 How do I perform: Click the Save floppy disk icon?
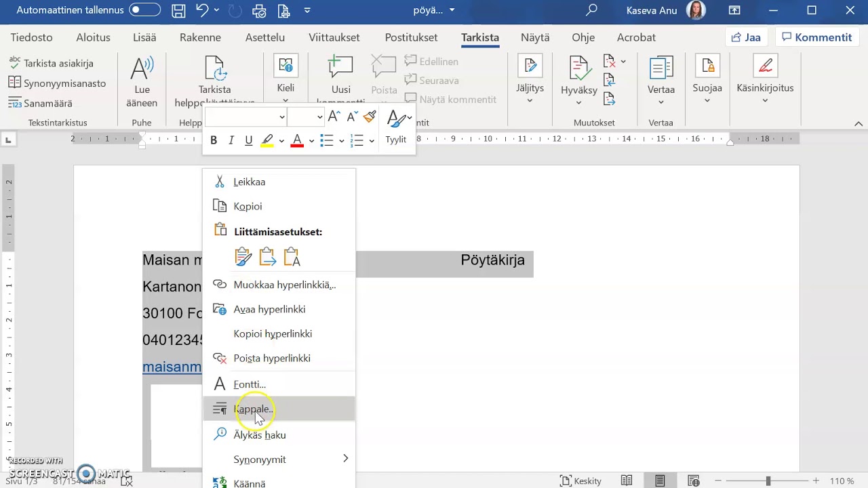[x=178, y=10]
